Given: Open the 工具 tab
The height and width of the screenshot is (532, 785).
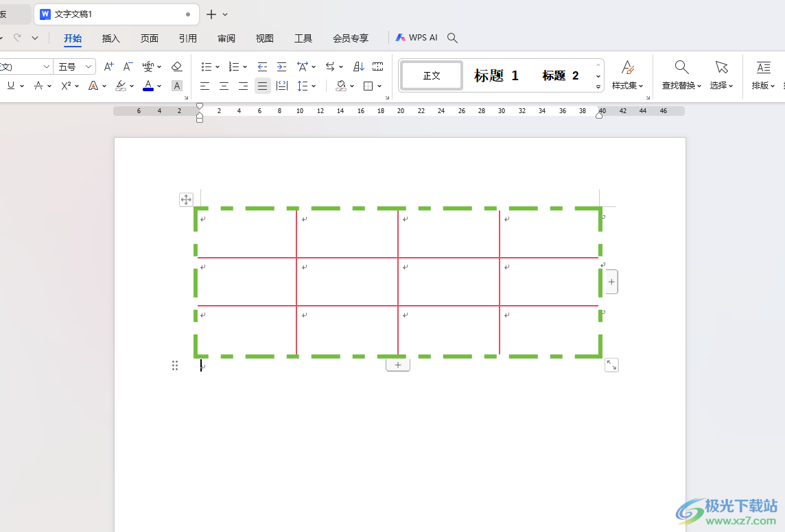Looking at the screenshot, I should pos(303,38).
